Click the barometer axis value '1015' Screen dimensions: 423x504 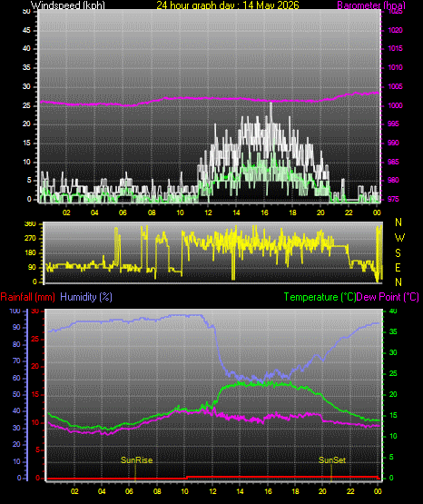395,48
